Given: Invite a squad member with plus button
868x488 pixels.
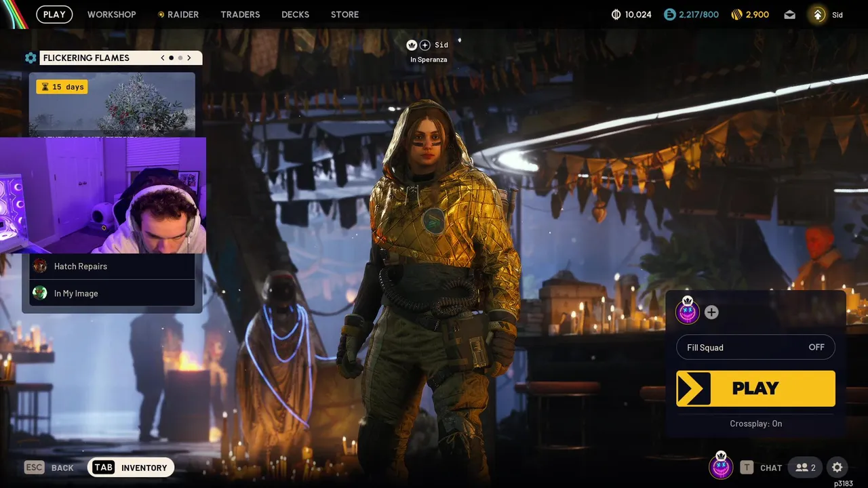Looking at the screenshot, I should [711, 312].
